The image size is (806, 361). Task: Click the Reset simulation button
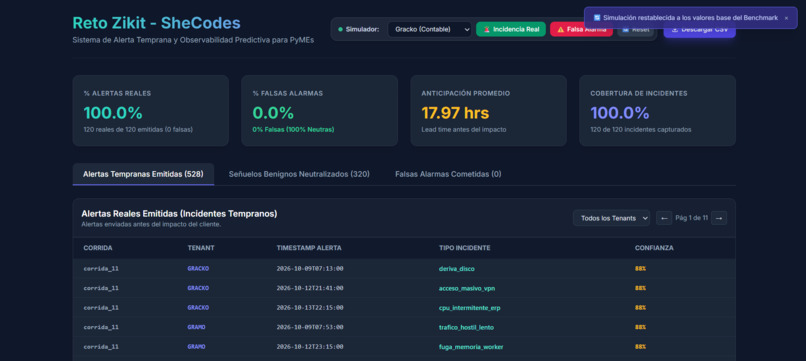coord(636,30)
